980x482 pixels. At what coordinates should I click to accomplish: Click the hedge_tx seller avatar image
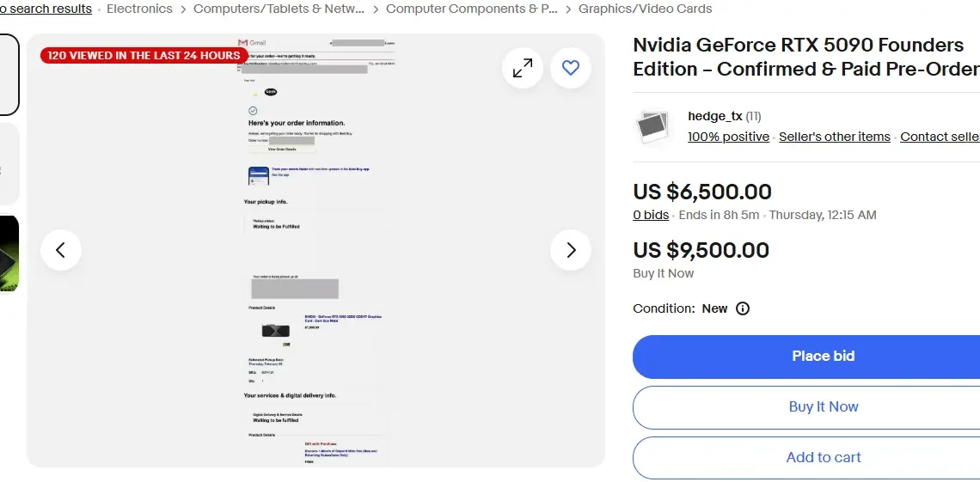(652, 127)
